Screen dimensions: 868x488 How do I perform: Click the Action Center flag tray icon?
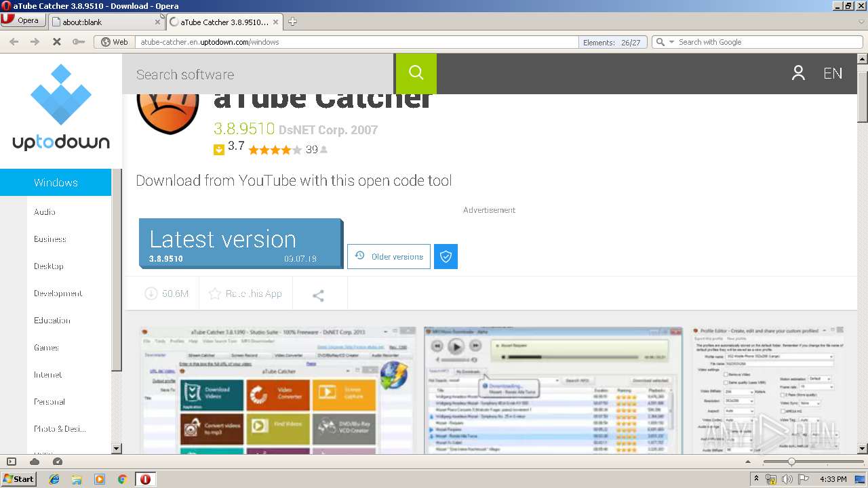(x=804, y=479)
